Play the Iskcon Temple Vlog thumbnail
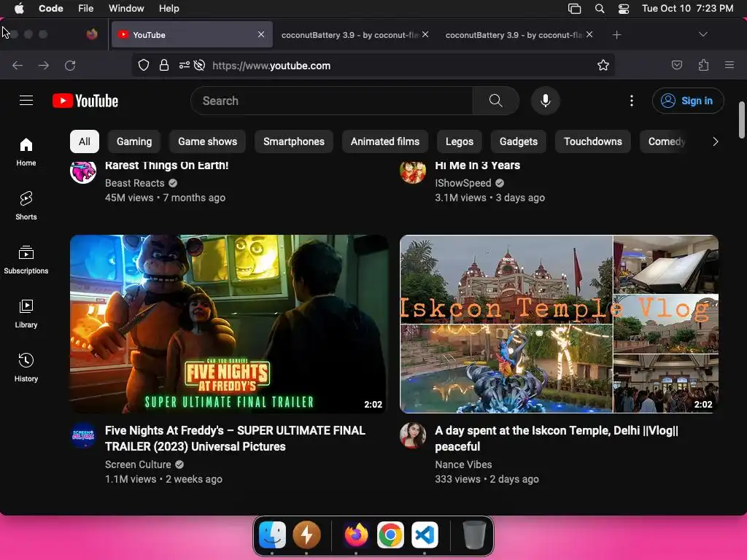The height and width of the screenshot is (560, 747). point(559,324)
